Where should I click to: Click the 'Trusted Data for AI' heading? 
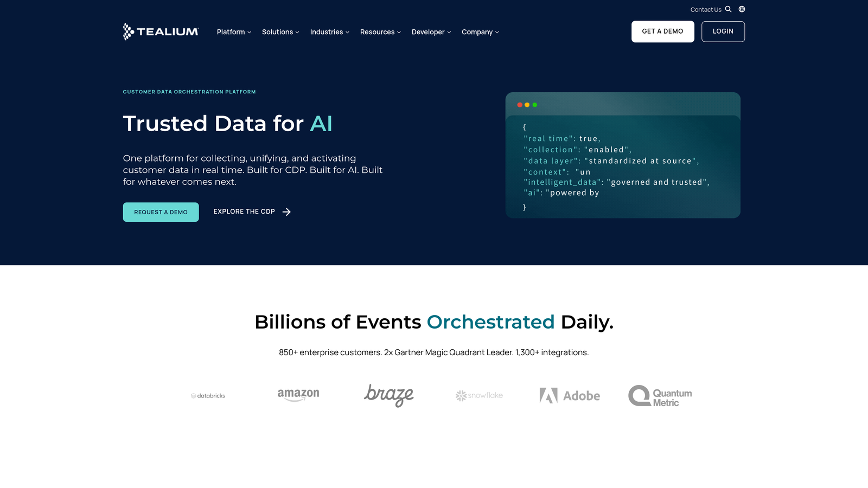(227, 124)
